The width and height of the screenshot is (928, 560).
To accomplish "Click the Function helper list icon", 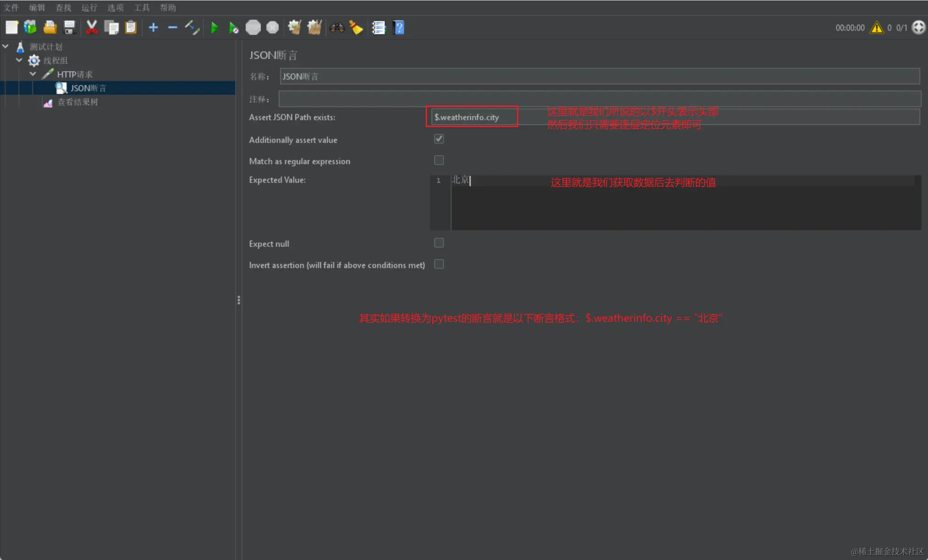I will (378, 28).
